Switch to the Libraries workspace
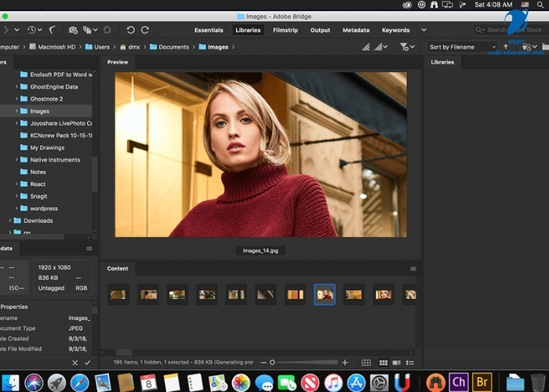The height and width of the screenshot is (392, 549). (x=248, y=30)
